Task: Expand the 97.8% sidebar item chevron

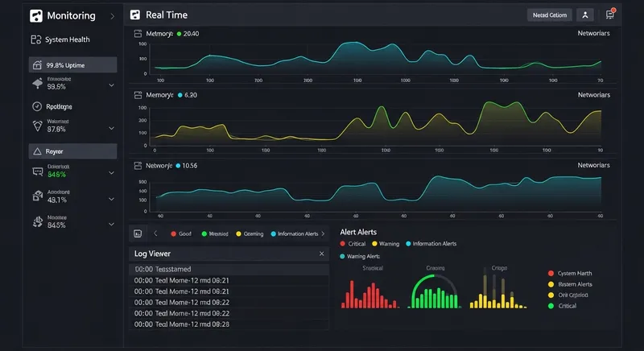Action: click(x=111, y=127)
